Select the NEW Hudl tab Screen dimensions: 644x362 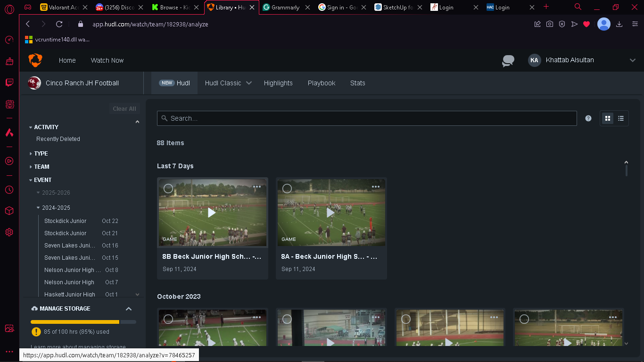174,83
